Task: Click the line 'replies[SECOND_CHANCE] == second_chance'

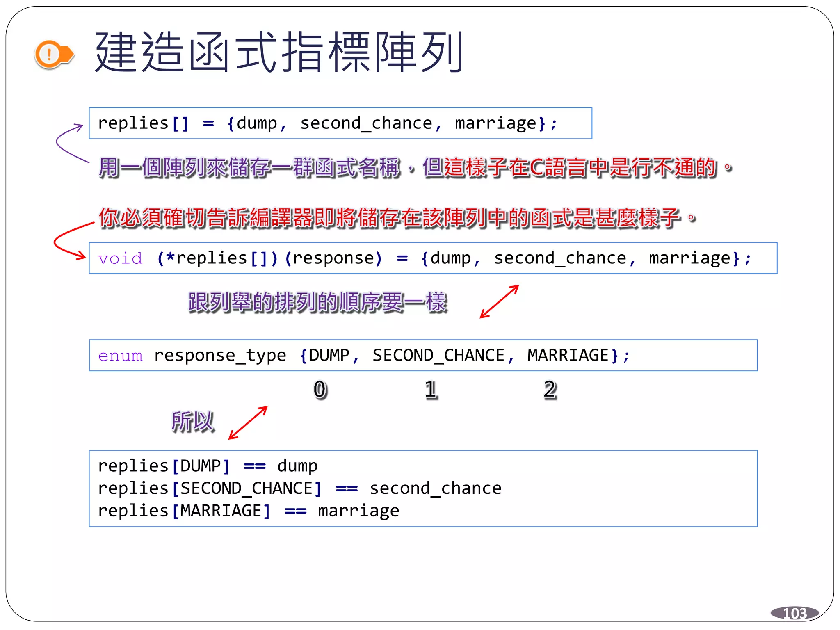Action: [300, 488]
